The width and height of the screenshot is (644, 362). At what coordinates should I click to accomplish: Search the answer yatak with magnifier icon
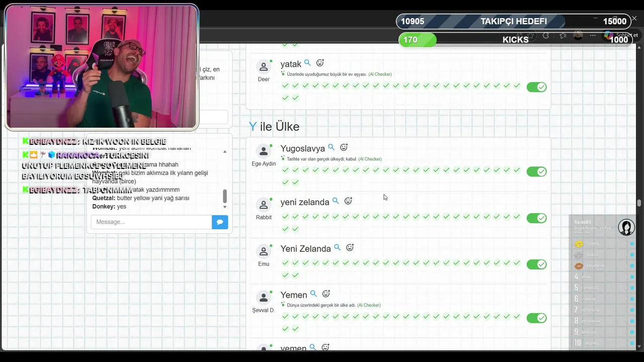(x=307, y=63)
